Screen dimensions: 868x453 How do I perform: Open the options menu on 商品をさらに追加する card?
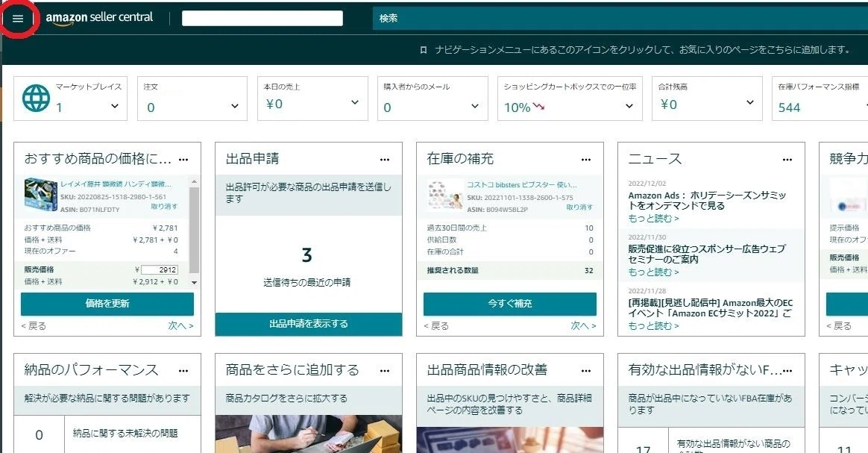click(385, 370)
